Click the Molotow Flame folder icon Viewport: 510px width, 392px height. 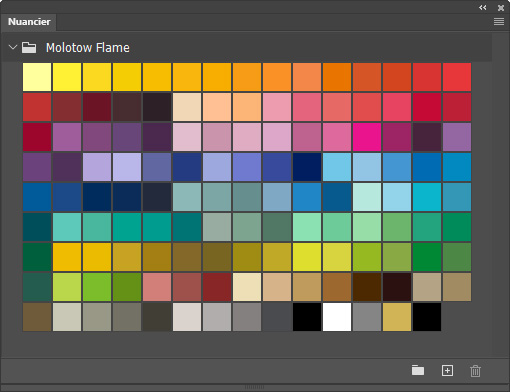29,47
